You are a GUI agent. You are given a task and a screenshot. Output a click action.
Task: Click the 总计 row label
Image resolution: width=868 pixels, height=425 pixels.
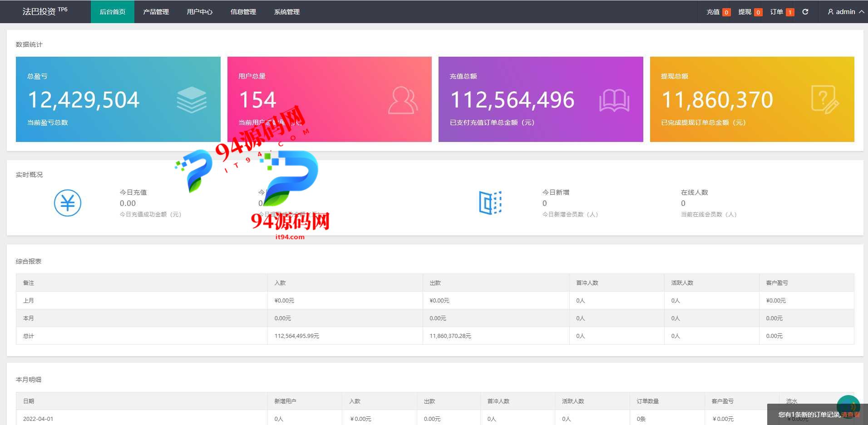(x=29, y=336)
